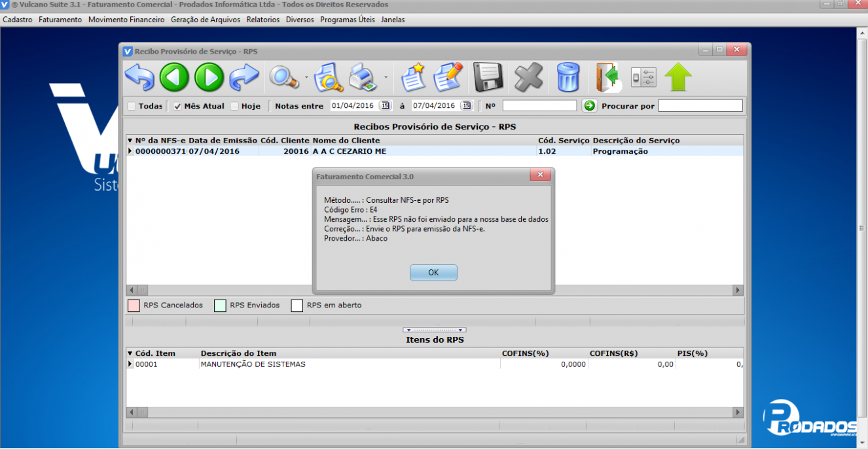
Task: Open calendar for start date 01/04/2016
Action: tap(386, 105)
